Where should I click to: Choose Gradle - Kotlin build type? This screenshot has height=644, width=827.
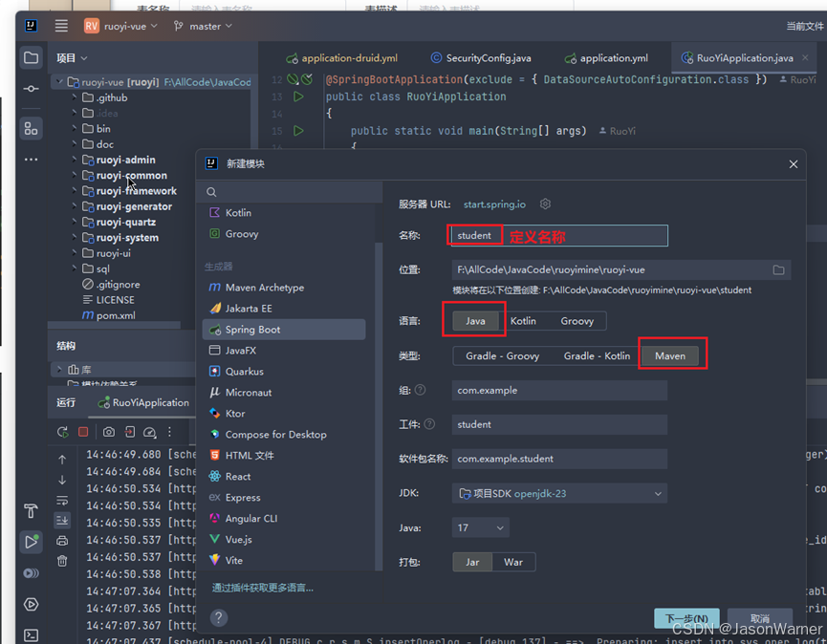tap(597, 356)
